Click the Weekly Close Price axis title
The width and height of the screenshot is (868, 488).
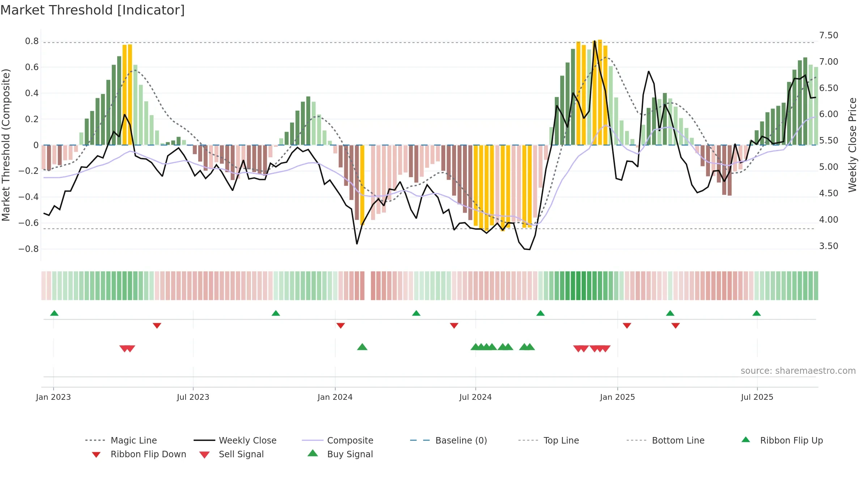pos(852,145)
